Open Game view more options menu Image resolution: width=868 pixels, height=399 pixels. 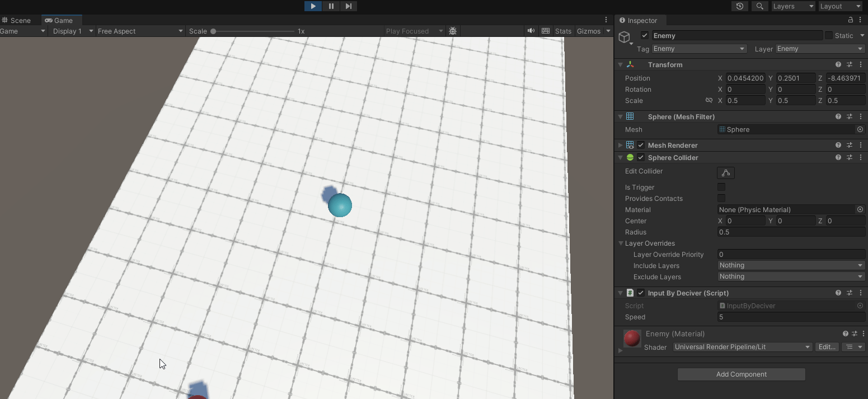(x=606, y=20)
